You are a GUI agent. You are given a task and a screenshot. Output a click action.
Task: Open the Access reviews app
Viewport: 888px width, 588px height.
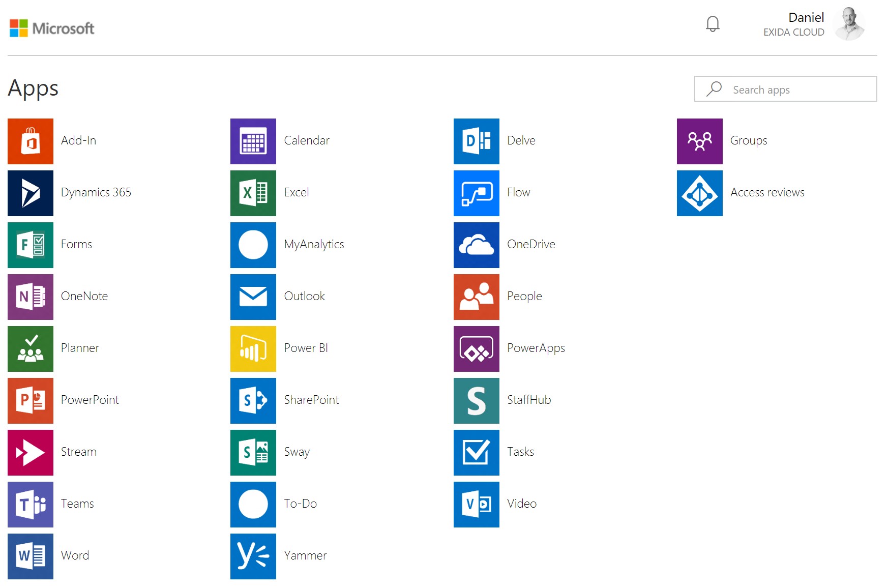point(699,193)
